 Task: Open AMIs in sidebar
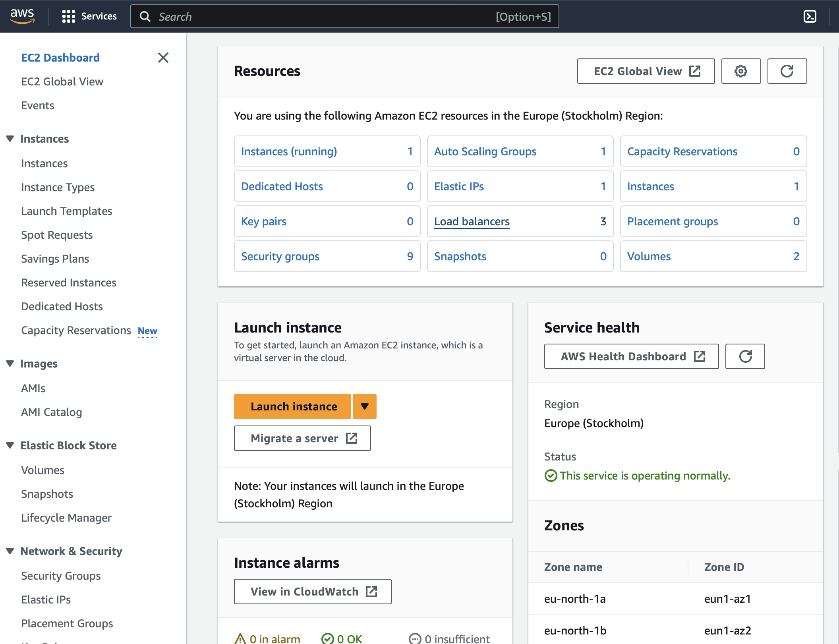point(33,388)
